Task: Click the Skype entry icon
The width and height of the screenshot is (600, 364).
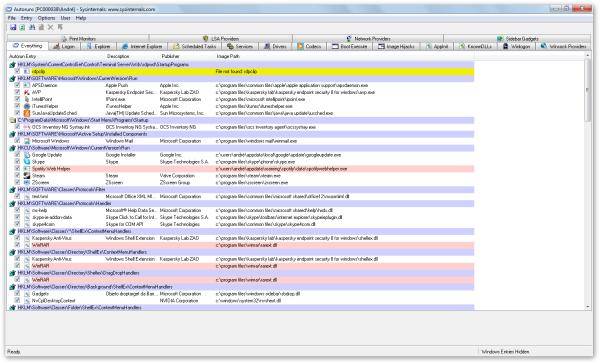Action: [x=27, y=162]
